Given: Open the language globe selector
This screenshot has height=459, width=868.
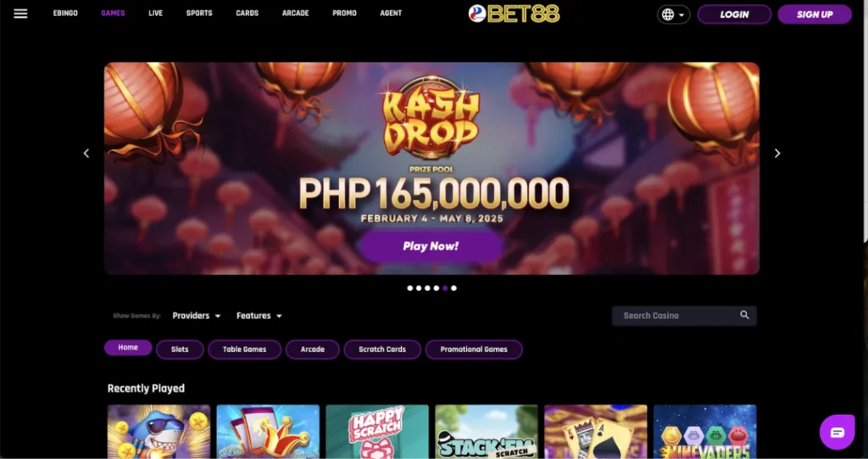Looking at the screenshot, I should [x=673, y=14].
